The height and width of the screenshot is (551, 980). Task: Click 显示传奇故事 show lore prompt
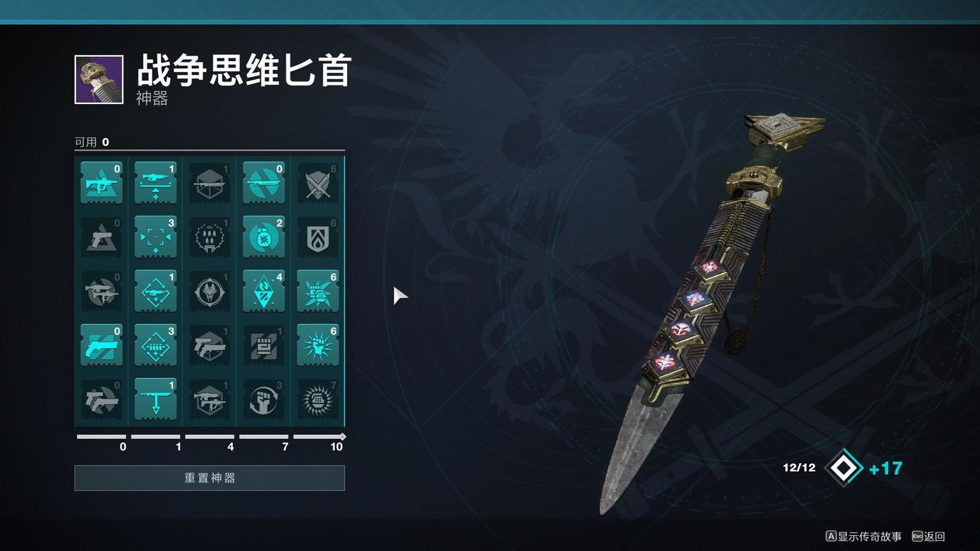pyautogui.click(x=864, y=536)
